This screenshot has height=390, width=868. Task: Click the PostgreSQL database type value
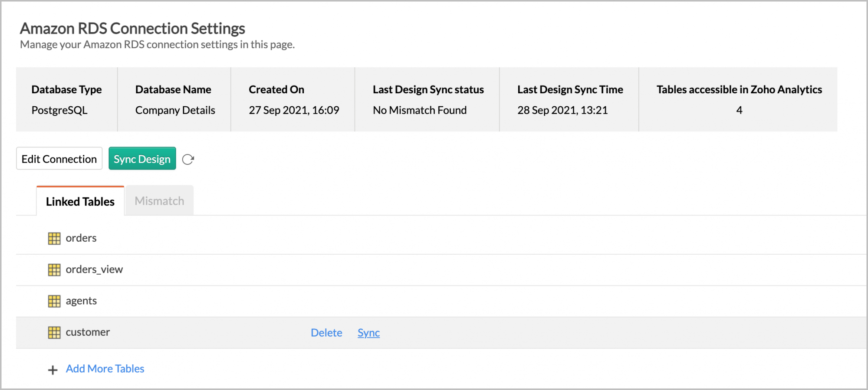(59, 110)
